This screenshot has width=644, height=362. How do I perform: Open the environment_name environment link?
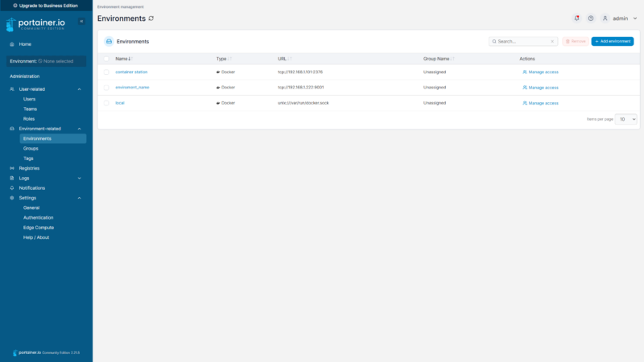132,87
